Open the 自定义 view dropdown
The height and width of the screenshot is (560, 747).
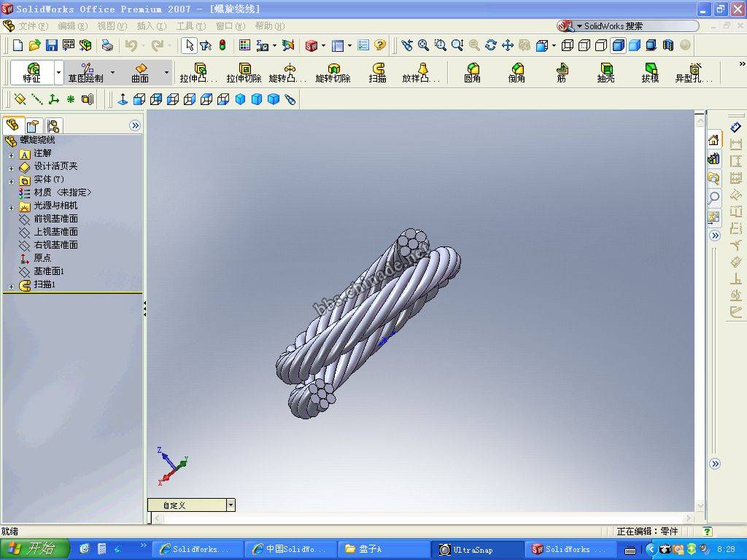coord(231,505)
